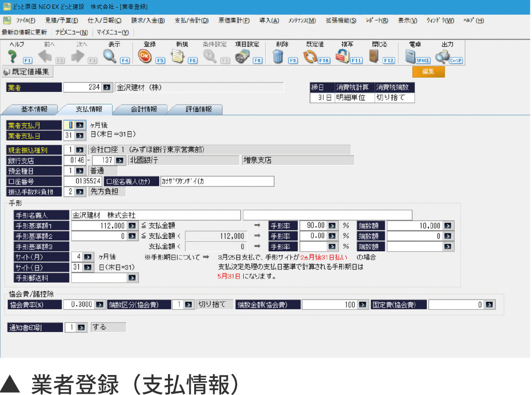Switch to the 基本情報 tab

click(34, 109)
